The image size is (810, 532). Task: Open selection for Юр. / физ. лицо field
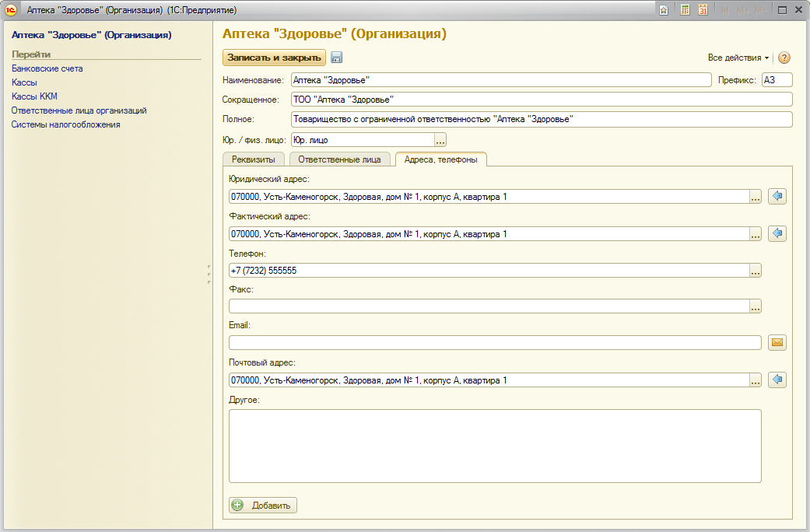coord(440,140)
